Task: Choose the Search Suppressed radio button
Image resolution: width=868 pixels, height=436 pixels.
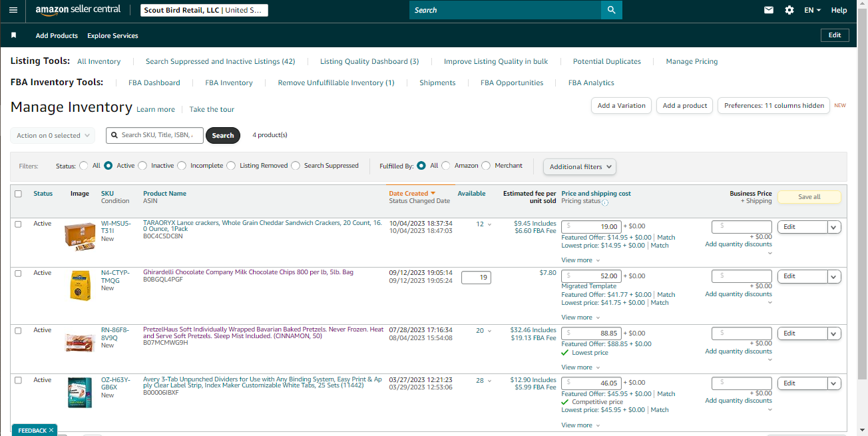Action: (x=296, y=166)
